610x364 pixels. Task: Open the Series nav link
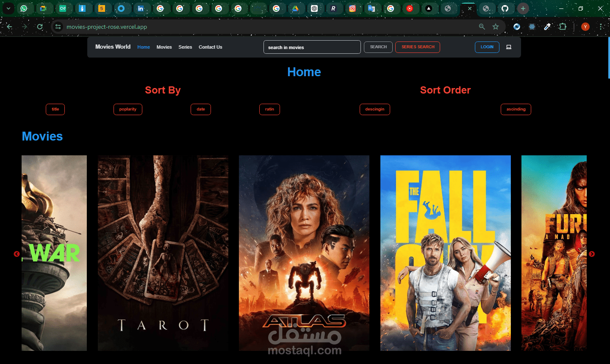pyautogui.click(x=185, y=47)
